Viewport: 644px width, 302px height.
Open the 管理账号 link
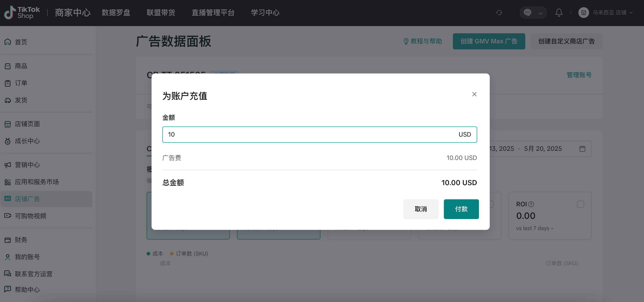(x=579, y=74)
